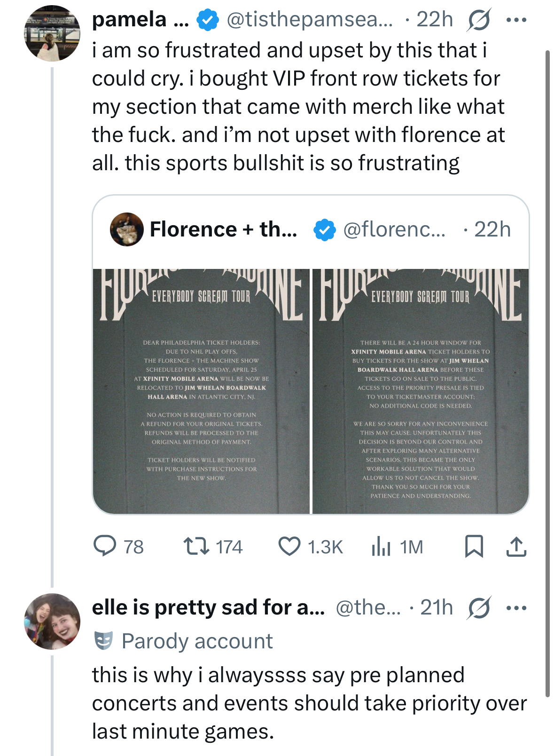Tap the share icon on pamela's tweet
This screenshot has height=756, width=554.
516,546
